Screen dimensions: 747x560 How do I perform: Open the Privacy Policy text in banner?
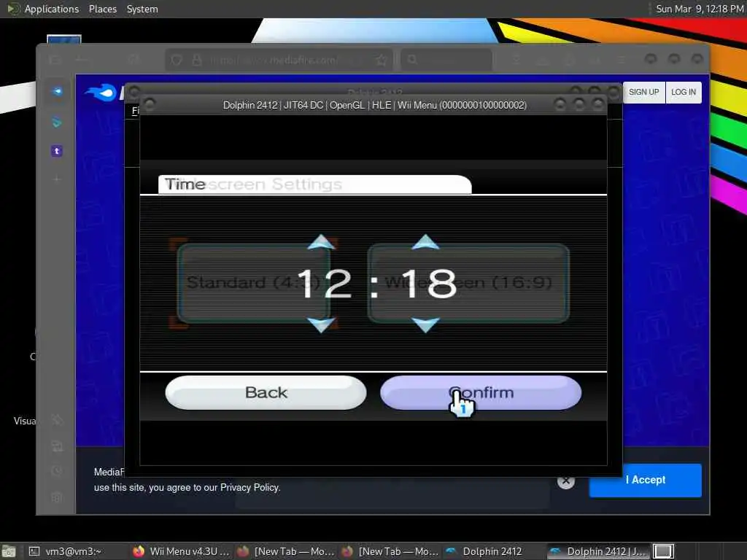pyautogui.click(x=250, y=488)
